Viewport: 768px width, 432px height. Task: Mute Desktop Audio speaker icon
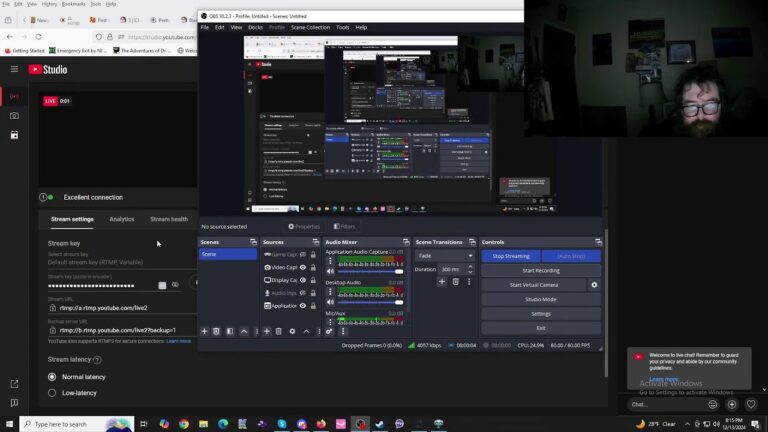[x=331, y=302]
